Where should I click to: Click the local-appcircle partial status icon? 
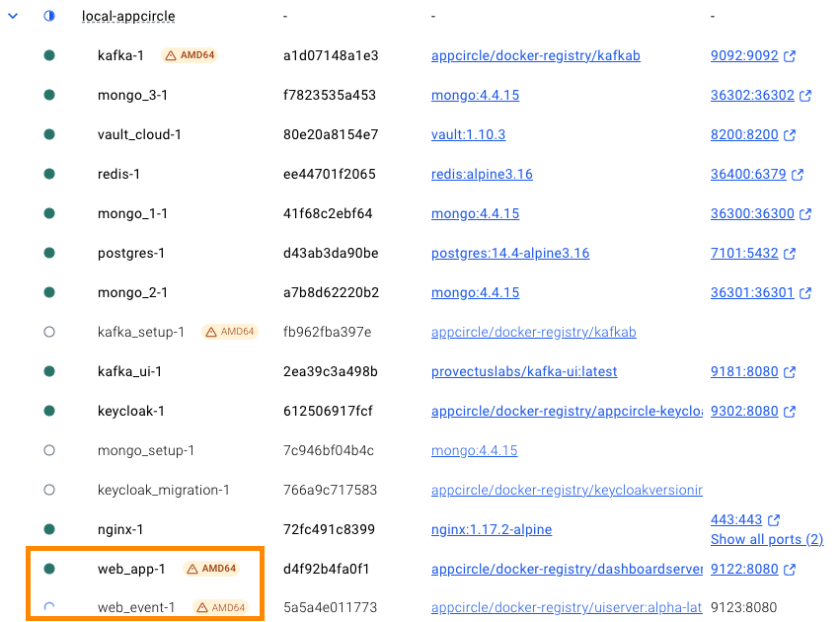tap(49, 16)
